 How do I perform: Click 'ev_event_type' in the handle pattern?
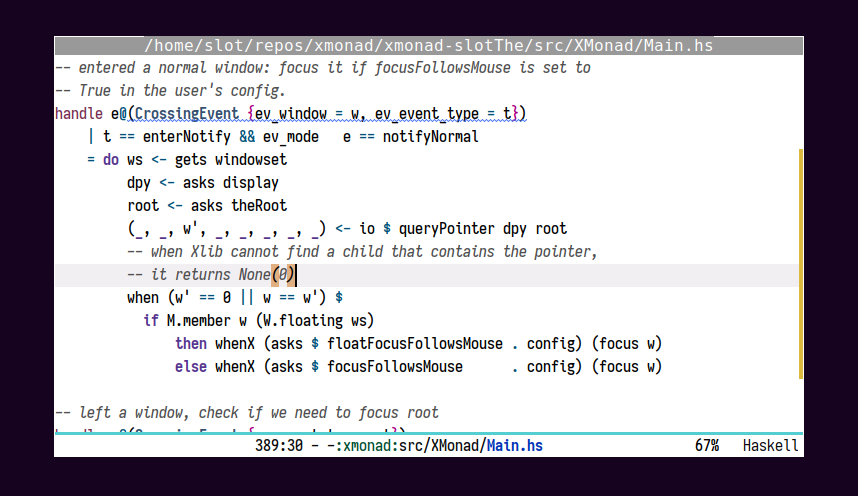coord(426,114)
